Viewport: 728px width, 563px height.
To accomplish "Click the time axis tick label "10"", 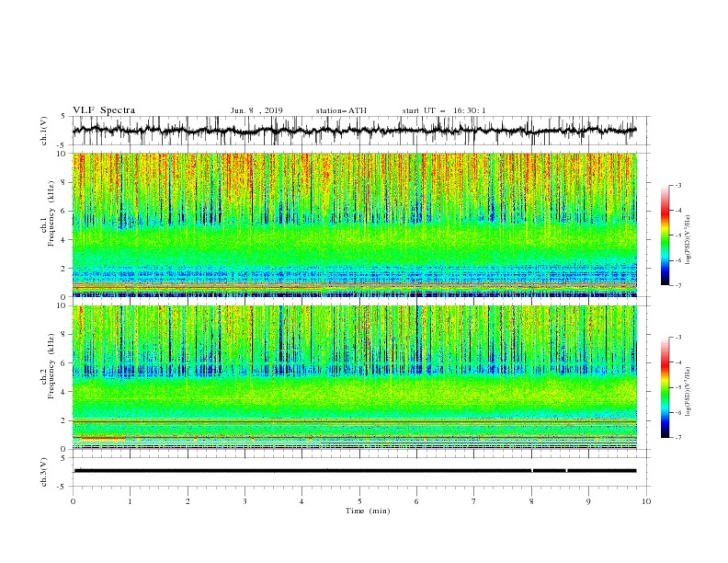I will [x=646, y=501].
